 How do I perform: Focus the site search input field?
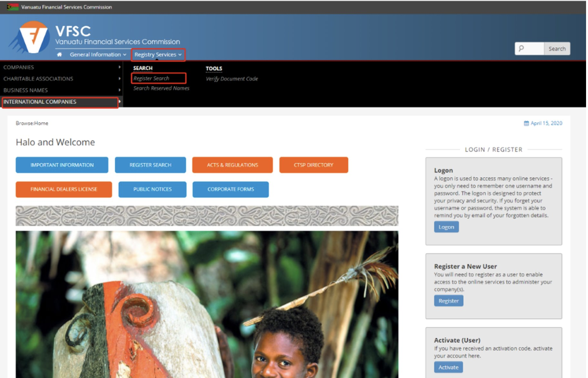pyautogui.click(x=529, y=49)
